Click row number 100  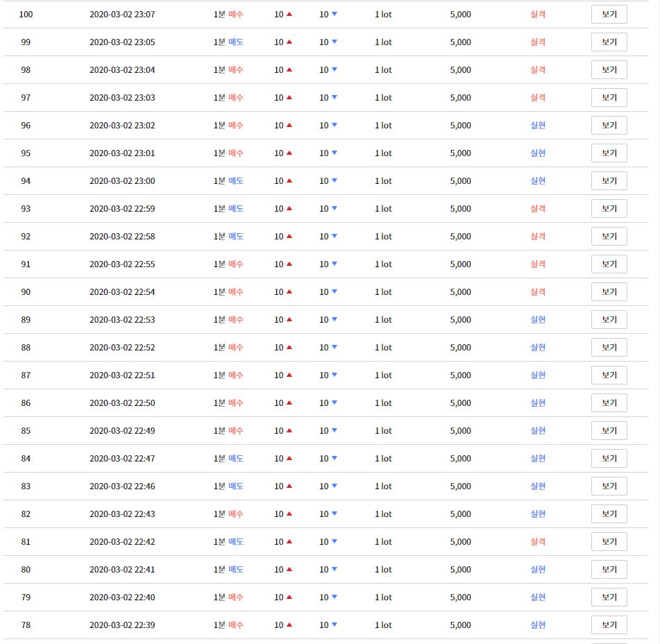click(x=26, y=15)
